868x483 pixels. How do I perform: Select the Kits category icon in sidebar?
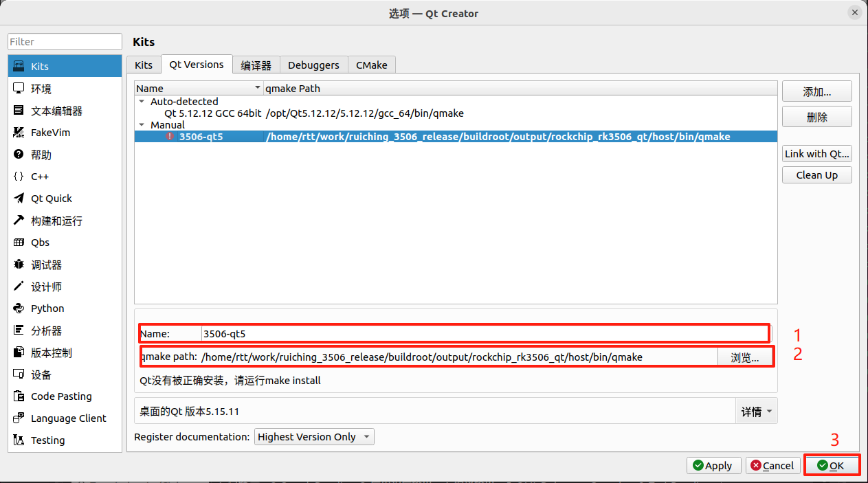coord(19,67)
